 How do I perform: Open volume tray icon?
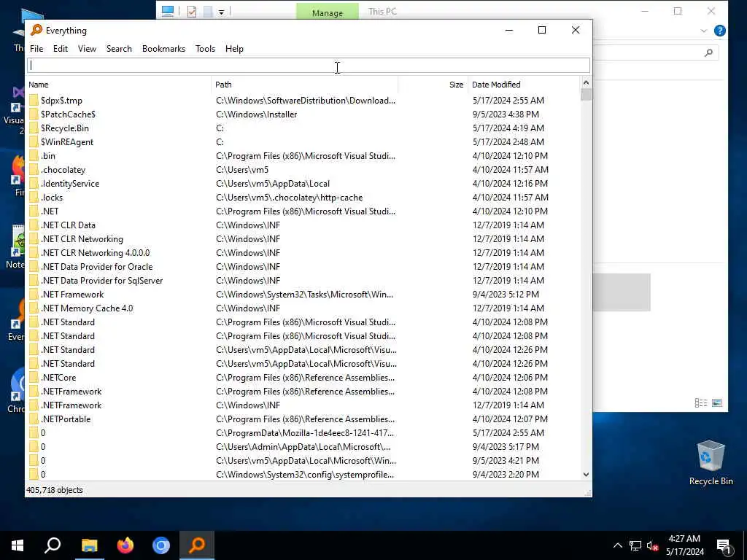[652, 545]
